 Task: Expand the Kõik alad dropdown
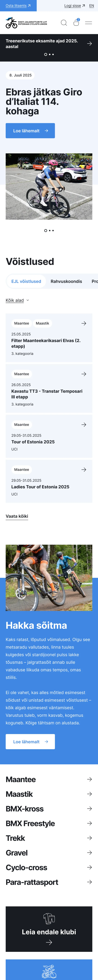tap(17, 300)
